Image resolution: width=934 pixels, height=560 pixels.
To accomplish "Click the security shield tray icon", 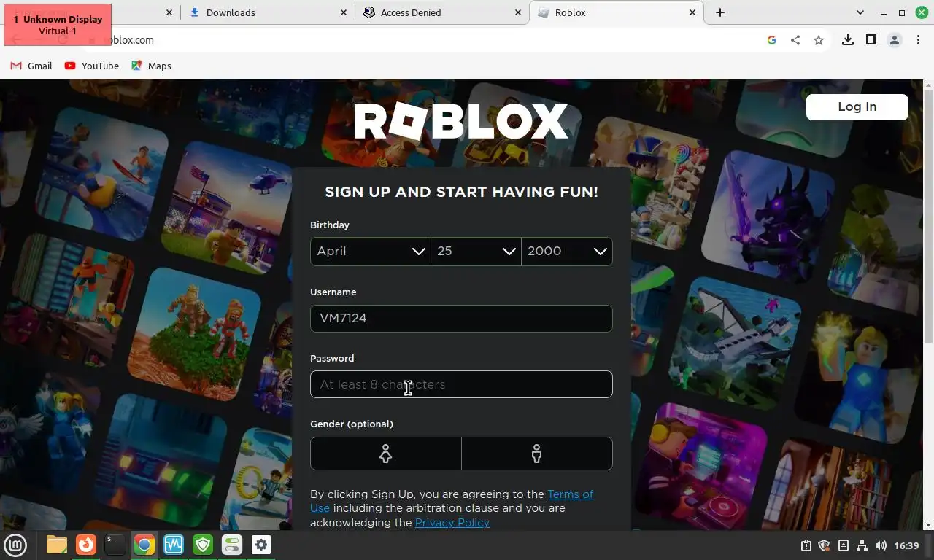I will click(825, 545).
